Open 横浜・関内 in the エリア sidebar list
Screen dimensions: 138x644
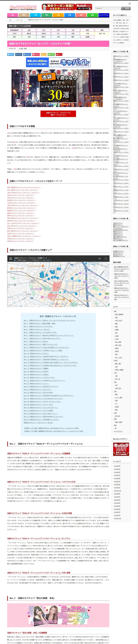pyautogui.click(x=118, y=364)
